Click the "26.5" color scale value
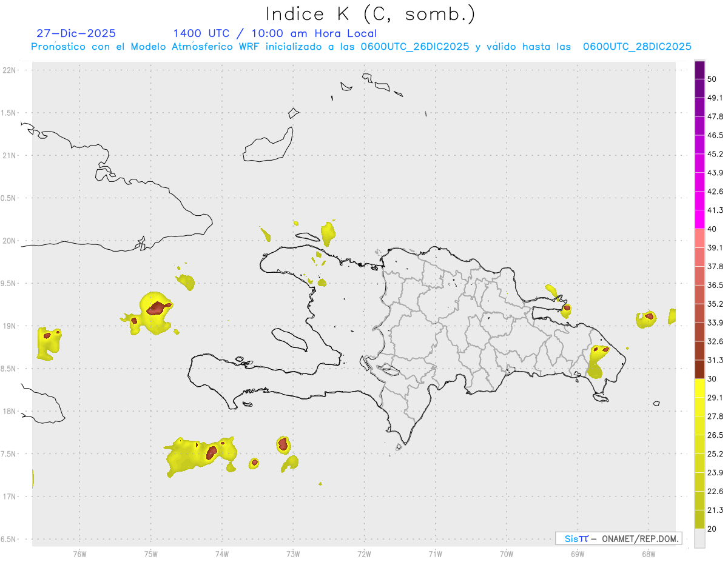The image size is (728, 562). (x=715, y=435)
